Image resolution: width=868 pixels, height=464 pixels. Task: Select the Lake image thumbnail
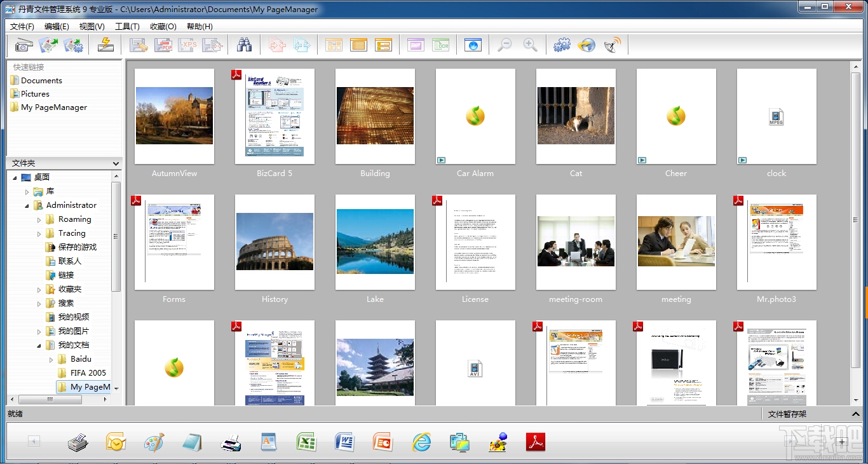375,242
